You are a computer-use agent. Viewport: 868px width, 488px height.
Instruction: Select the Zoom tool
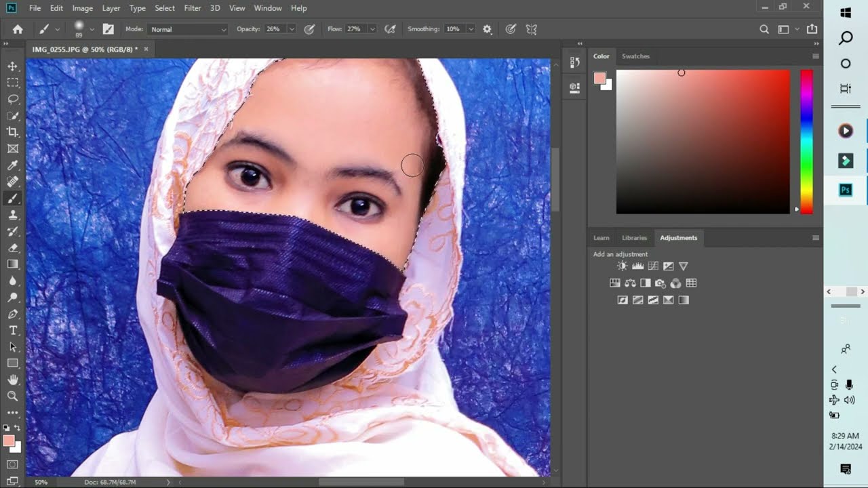click(x=12, y=396)
